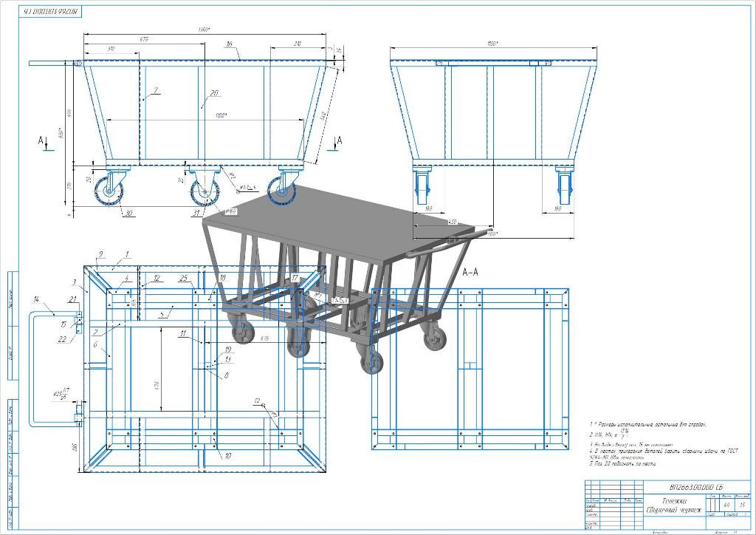Select part callout 16 on the tabletop
This screenshot has width=756, height=535.
[x=229, y=44]
